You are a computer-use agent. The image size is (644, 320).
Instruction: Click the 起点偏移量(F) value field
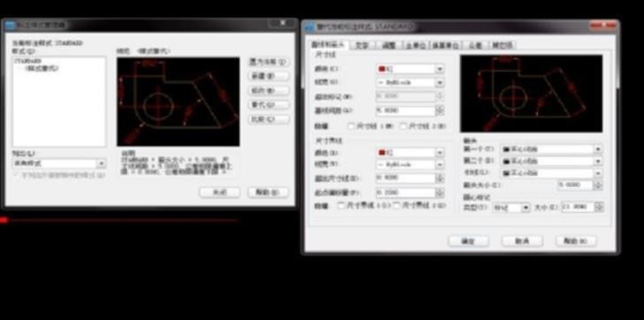click(x=406, y=193)
